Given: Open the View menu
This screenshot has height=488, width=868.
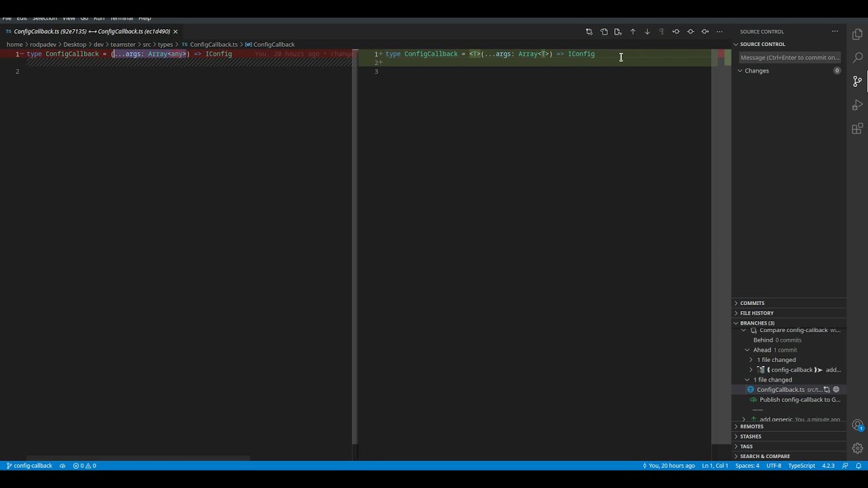Looking at the screenshot, I should [x=68, y=18].
